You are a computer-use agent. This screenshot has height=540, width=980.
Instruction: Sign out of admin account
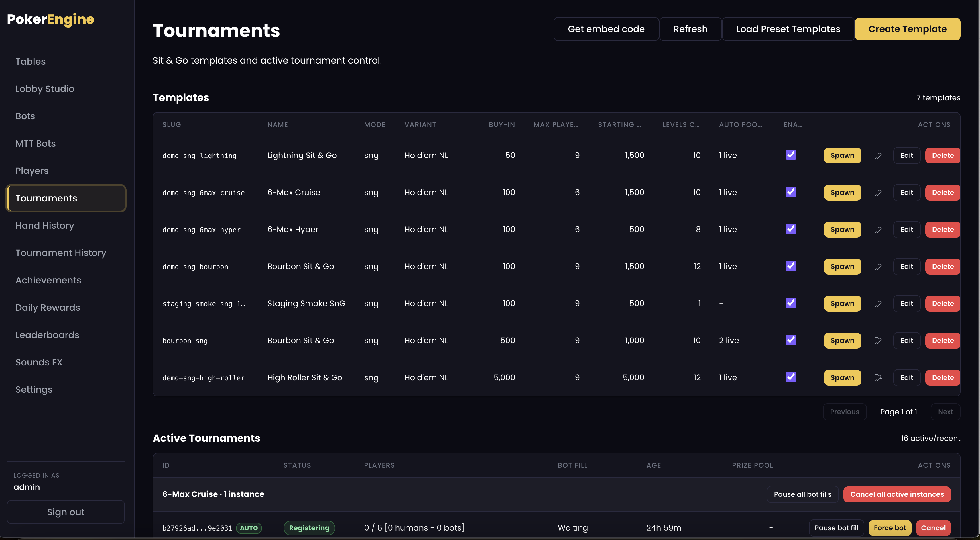[66, 512]
